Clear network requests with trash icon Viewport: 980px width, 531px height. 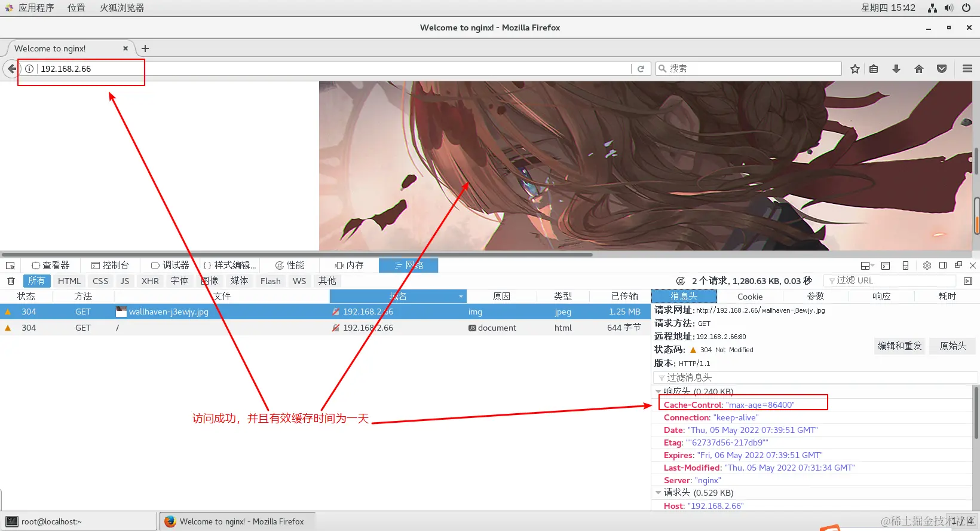11,281
